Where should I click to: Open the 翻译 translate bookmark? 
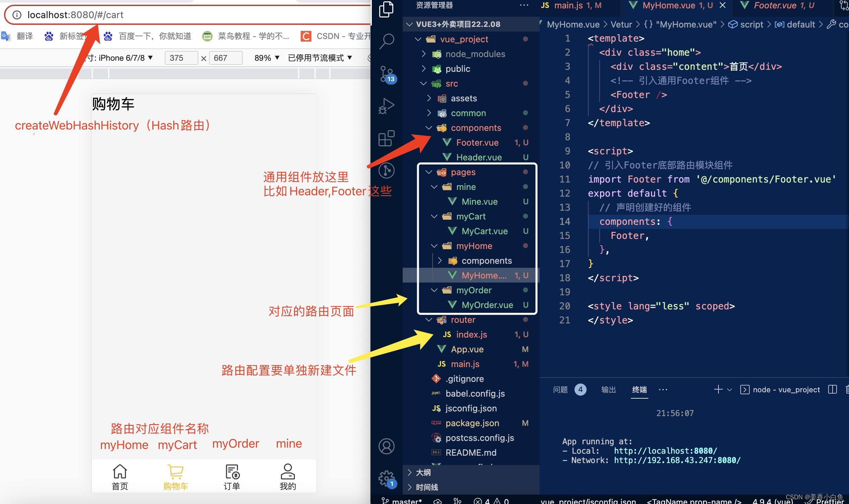17,36
